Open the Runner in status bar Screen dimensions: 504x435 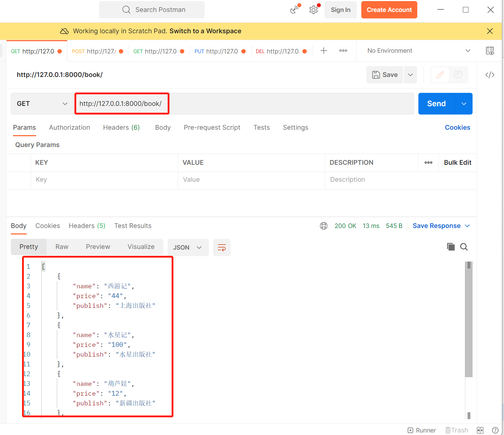[422, 430]
